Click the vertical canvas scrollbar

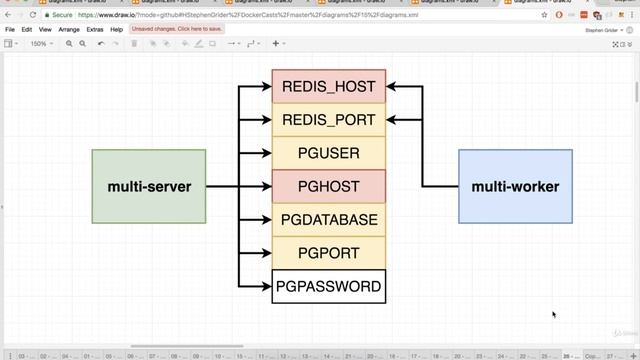(636, 92)
